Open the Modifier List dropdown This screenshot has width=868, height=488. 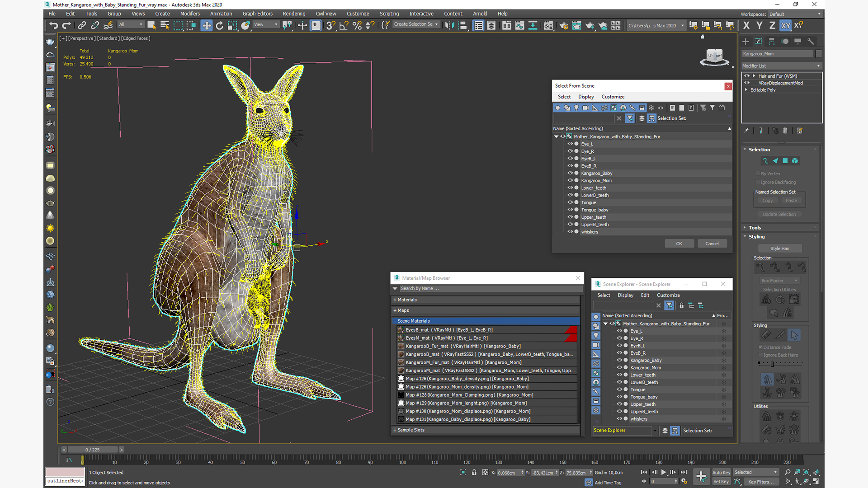782,66
